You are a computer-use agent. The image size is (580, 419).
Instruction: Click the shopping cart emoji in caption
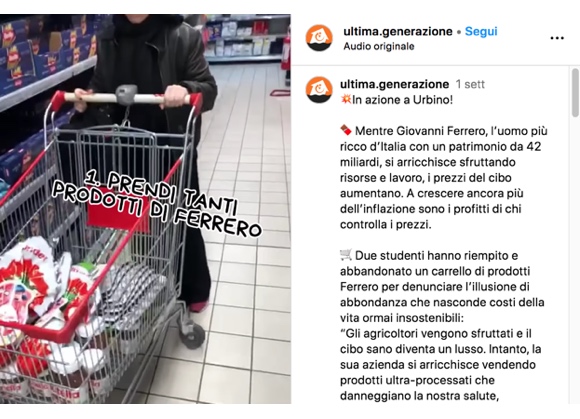pyautogui.click(x=346, y=255)
